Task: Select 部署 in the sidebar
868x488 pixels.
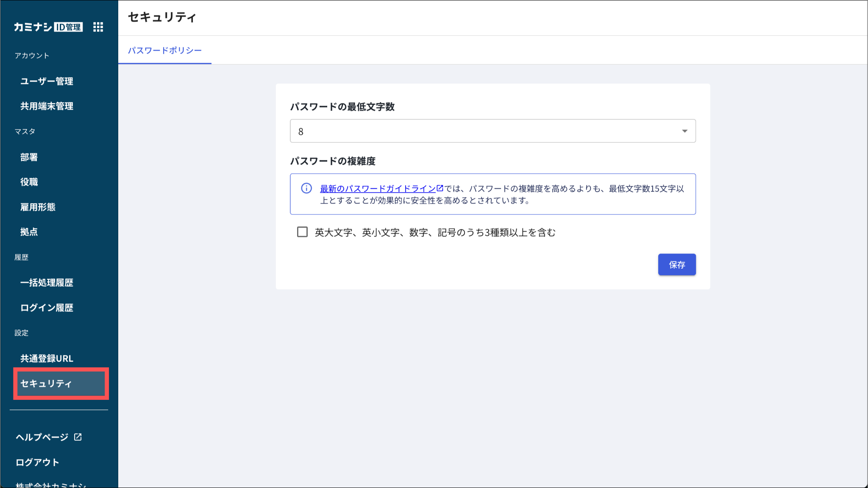Action: click(x=29, y=157)
